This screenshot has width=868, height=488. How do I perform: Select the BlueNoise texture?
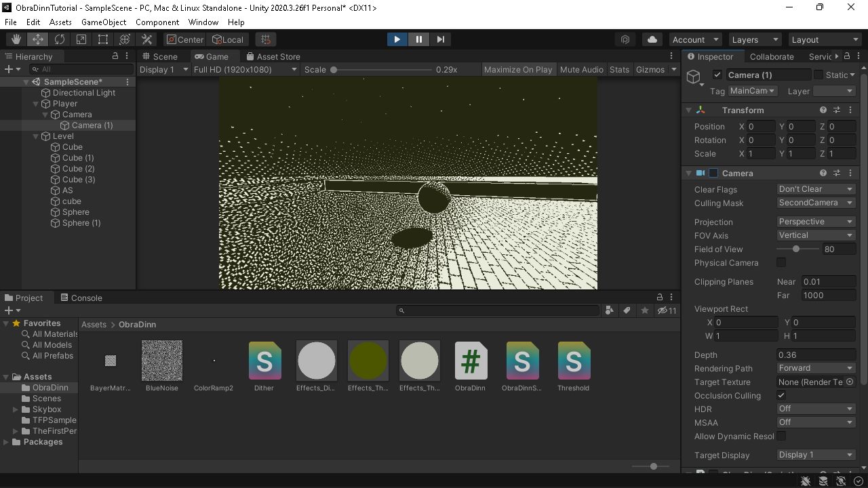(161, 367)
